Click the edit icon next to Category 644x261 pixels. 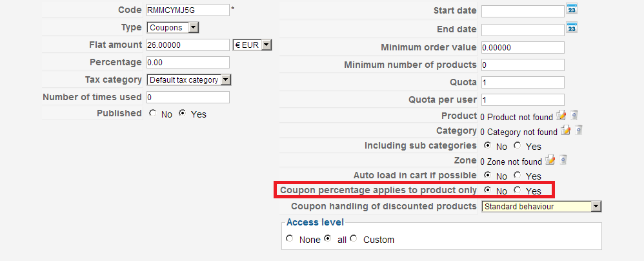566,130
